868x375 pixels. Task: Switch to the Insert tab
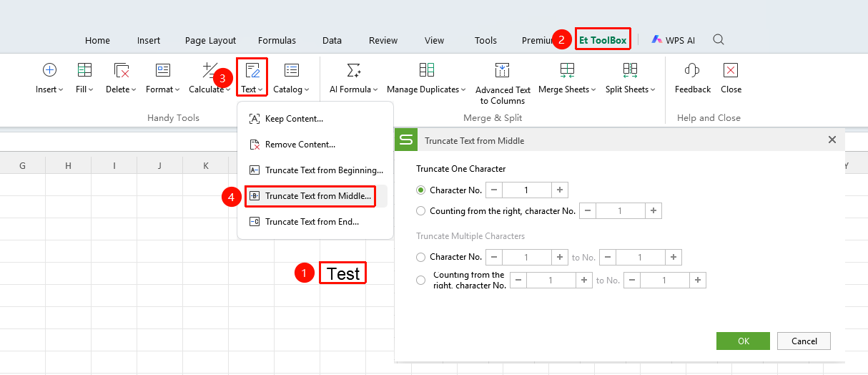pos(149,40)
